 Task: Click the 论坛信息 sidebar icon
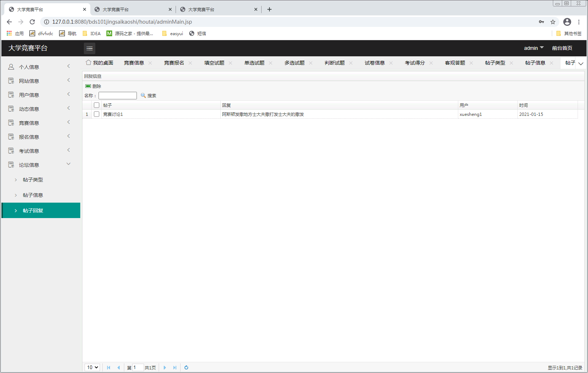(x=11, y=165)
